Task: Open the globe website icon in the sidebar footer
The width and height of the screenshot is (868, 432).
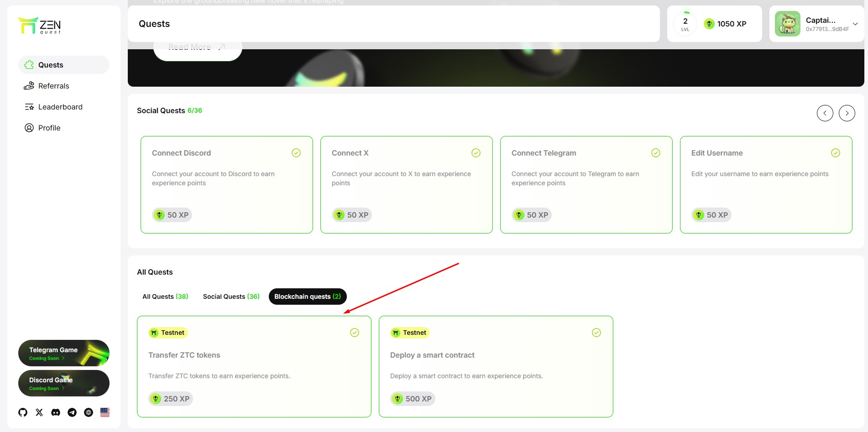Action: click(89, 412)
